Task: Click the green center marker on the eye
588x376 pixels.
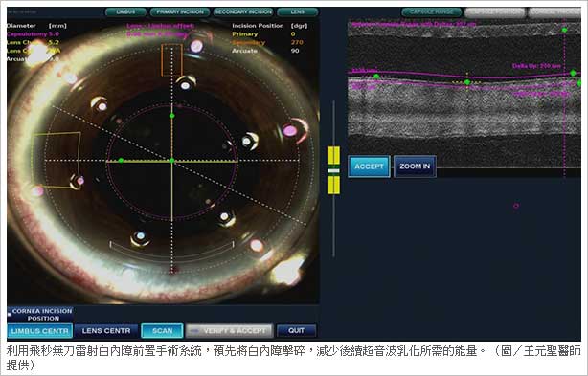Action: pyautogui.click(x=171, y=161)
